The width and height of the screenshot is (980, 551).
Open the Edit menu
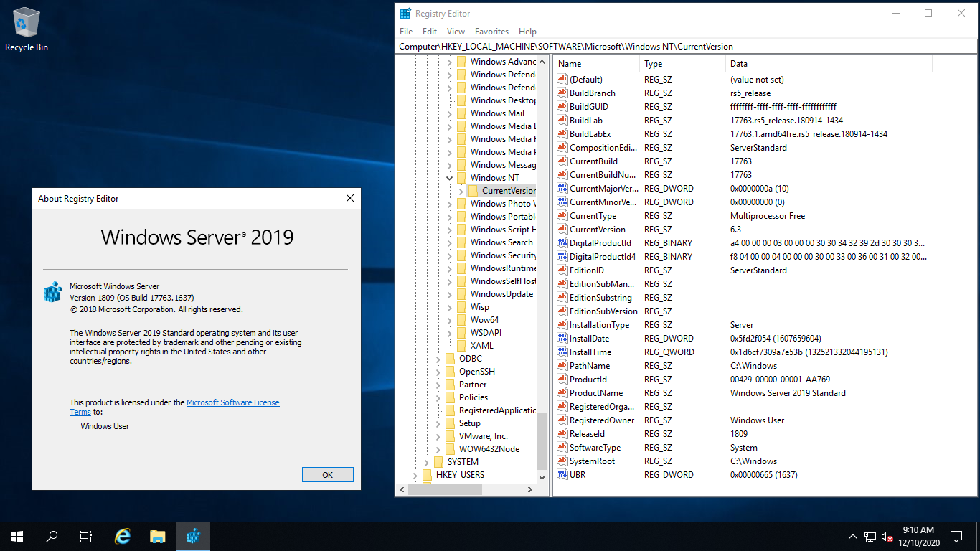(x=430, y=32)
